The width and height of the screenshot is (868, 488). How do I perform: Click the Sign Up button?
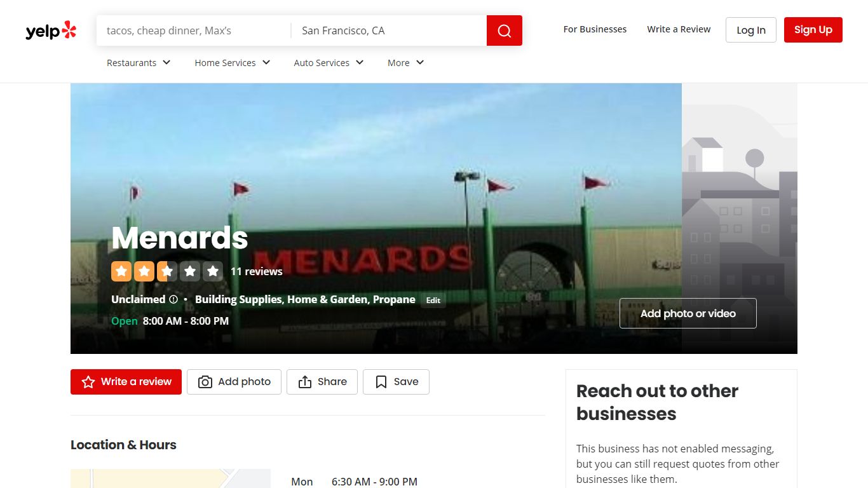click(x=813, y=30)
